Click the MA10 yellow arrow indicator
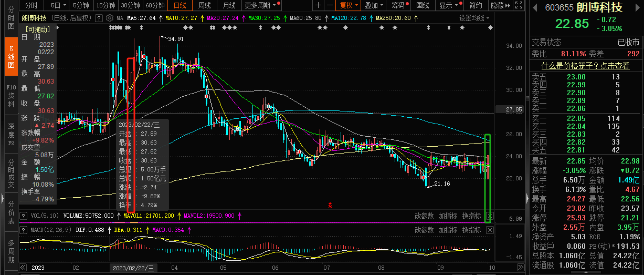Image resolution: width=644 pixels, height=275 pixels. (x=202, y=18)
